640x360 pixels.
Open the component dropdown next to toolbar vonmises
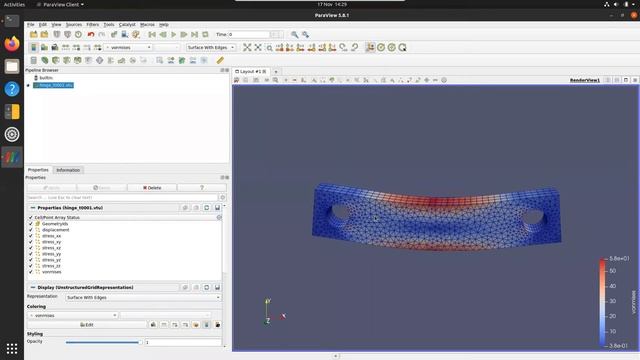coord(167,47)
